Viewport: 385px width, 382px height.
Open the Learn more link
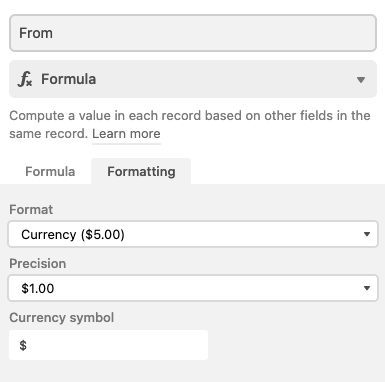click(x=126, y=134)
